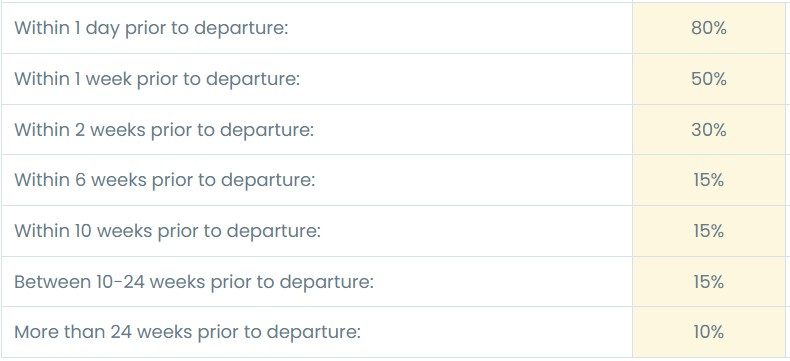
Task: Select the 15% cell in the 10 weeks row
Action: pos(708,231)
